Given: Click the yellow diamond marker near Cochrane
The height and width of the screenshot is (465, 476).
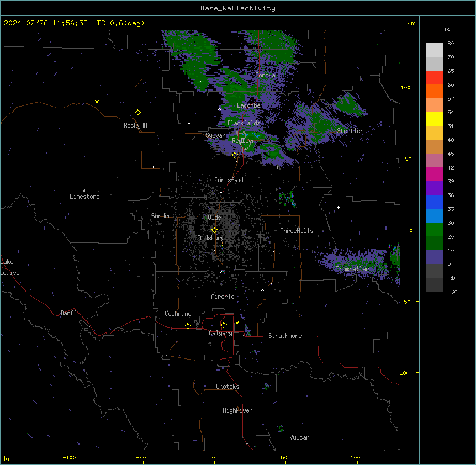Looking at the screenshot, I should point(188,326).
